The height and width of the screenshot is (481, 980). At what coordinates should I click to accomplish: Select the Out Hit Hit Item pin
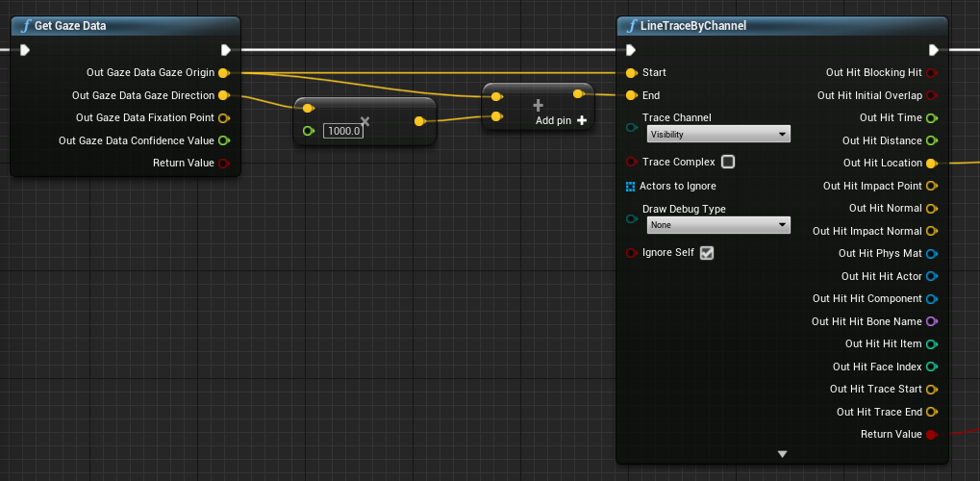point(931,344)
